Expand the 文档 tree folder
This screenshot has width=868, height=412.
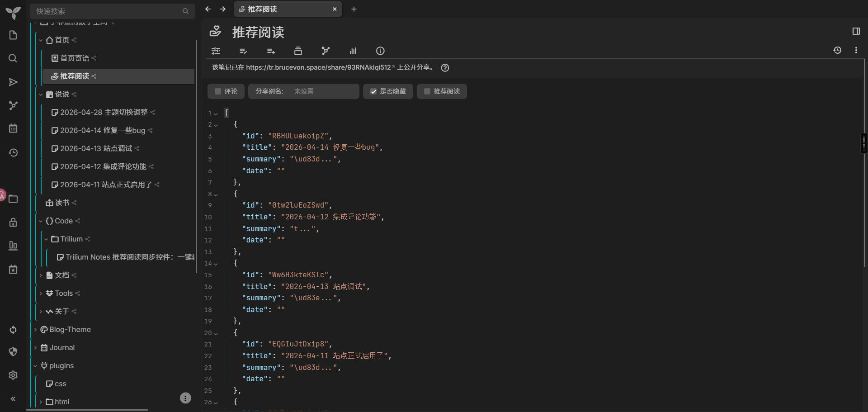[x=41, y=275]
